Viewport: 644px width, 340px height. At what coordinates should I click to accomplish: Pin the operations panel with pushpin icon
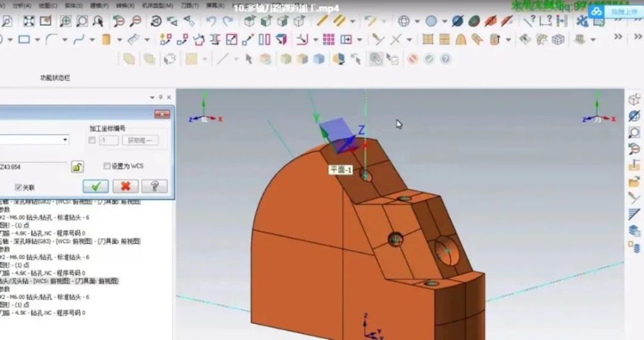tap(160, 97)
